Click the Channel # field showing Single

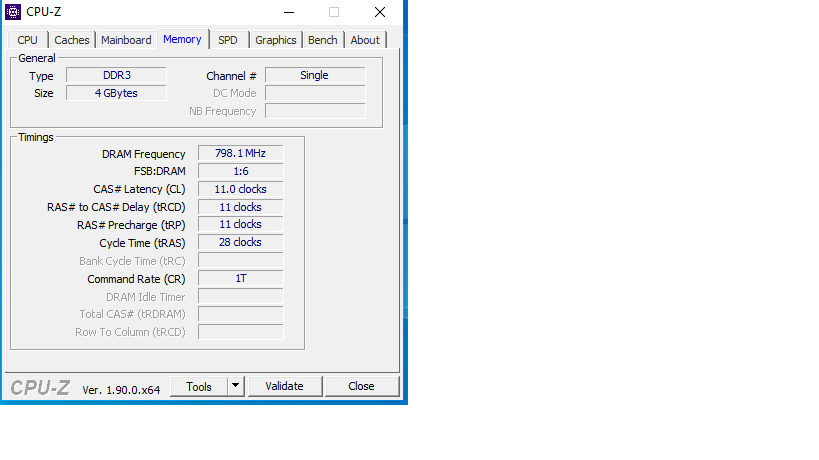pos(315,75)
